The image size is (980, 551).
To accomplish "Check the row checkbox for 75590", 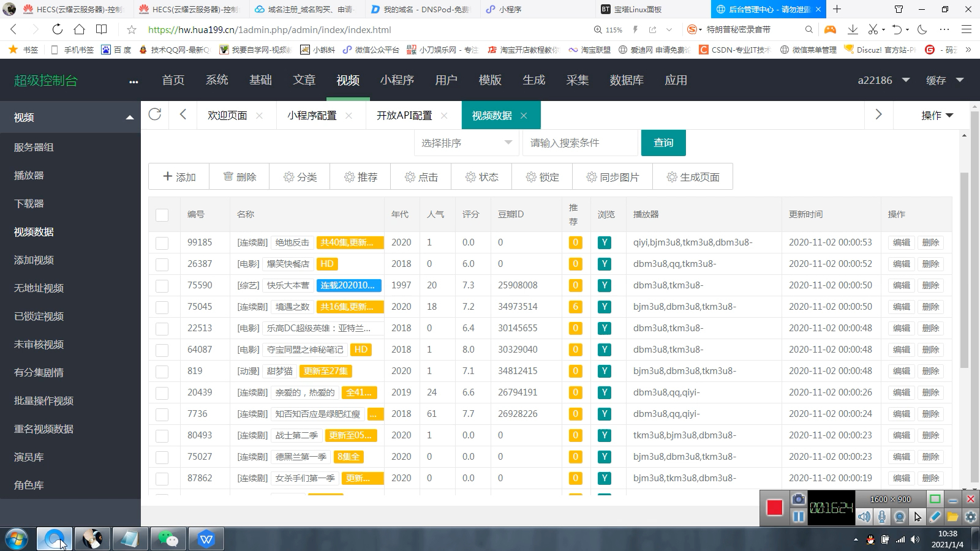I will (162, 286).
